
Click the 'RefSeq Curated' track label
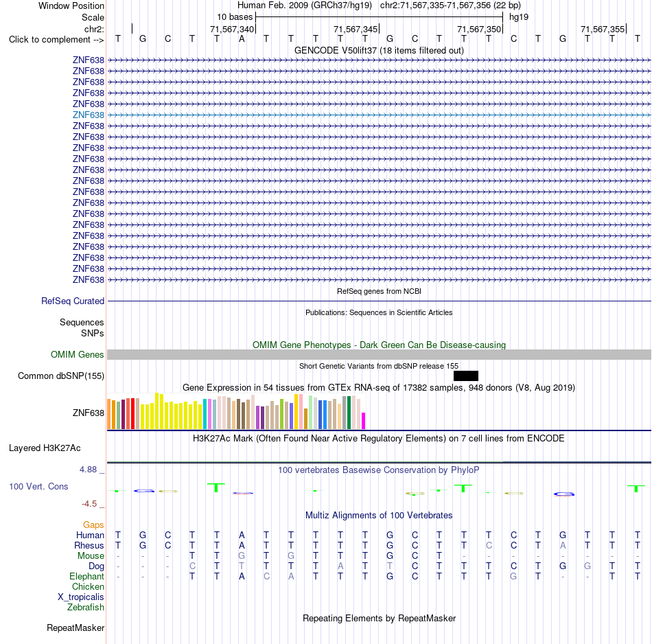point(72,301)
